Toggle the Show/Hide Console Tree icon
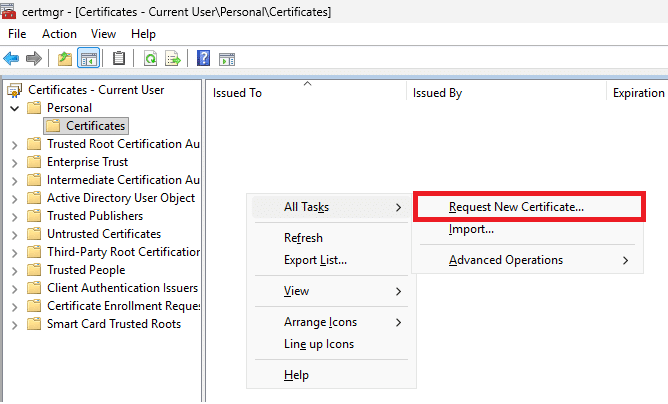 click(x=88, y=59)
